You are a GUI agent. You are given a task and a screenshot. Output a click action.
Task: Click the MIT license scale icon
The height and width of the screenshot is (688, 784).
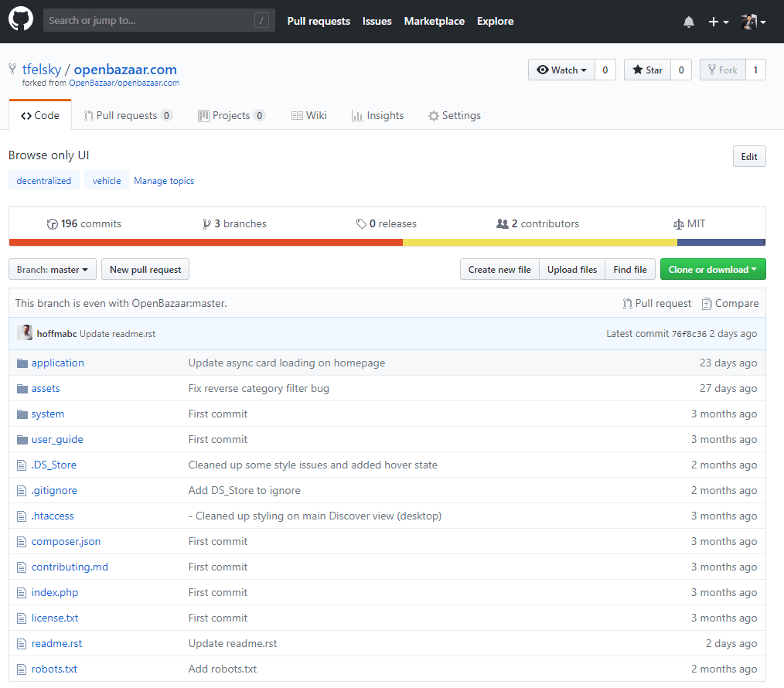click(x=679, y=224)
